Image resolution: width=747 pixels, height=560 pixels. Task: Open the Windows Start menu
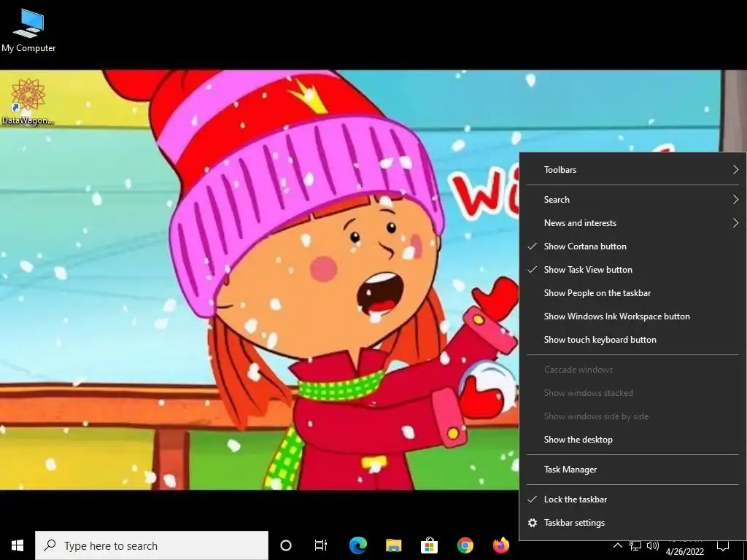(x=18, y=545)
